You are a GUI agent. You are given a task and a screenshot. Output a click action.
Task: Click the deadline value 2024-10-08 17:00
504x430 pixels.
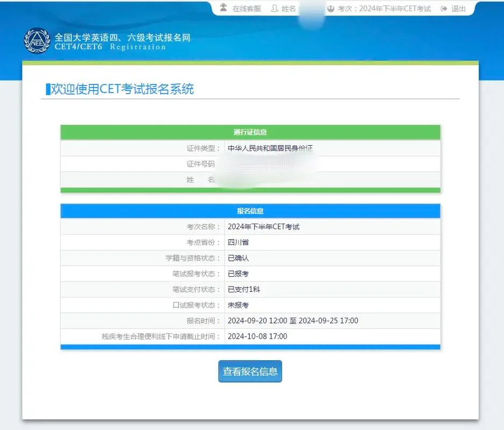point(257,336)
